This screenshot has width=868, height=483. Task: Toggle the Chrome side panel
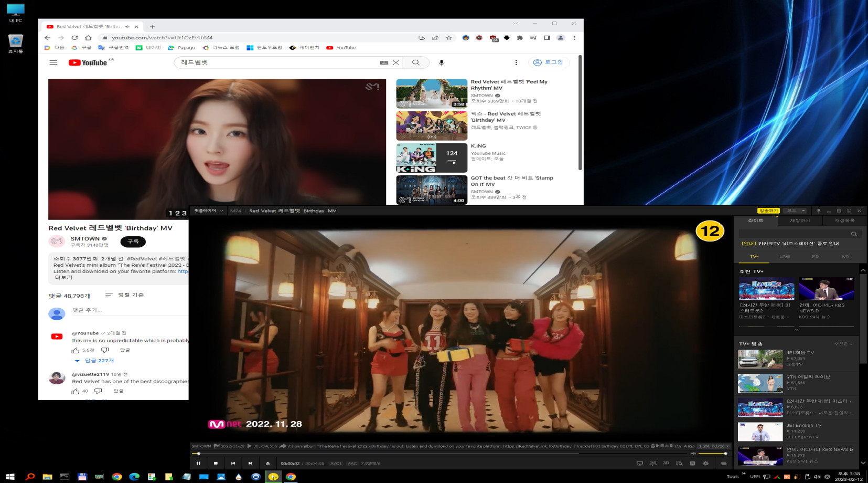point(547,38)
